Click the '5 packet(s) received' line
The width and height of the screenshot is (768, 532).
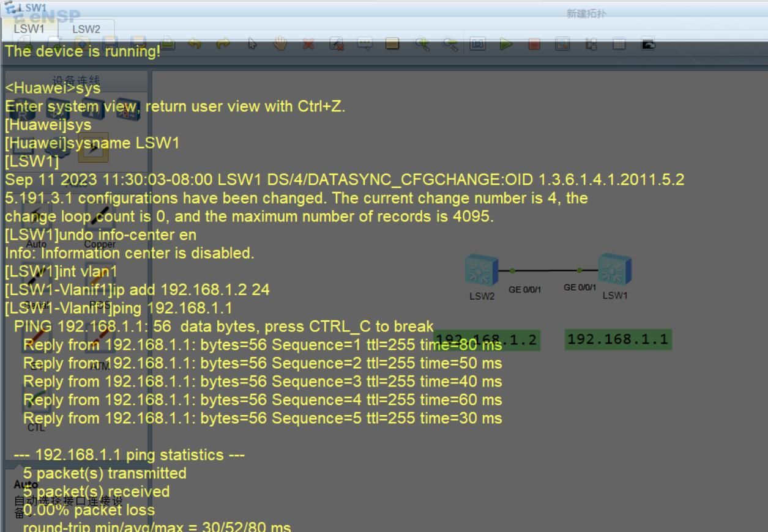(x=97, y=492)
